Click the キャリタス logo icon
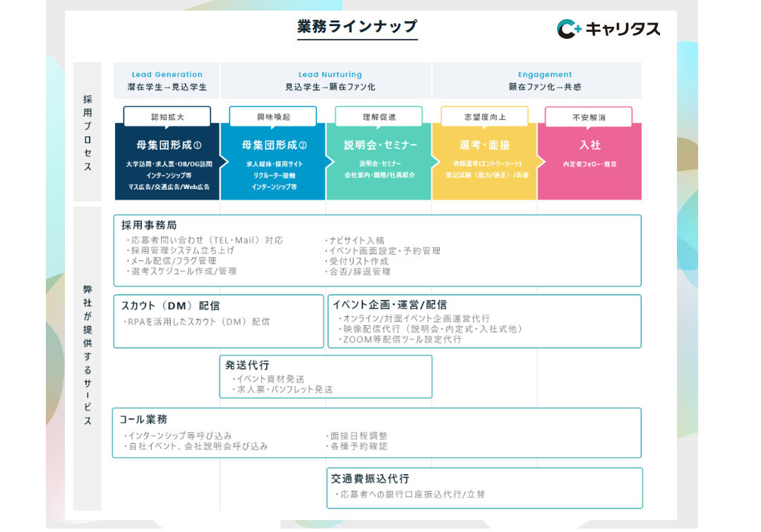This screenshot has height=532, width=761. 569,29
